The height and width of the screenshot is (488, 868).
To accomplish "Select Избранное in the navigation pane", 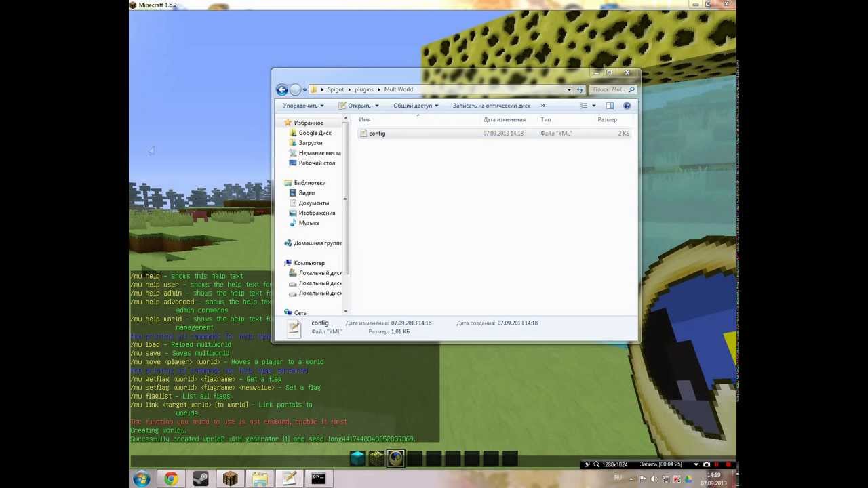I will [x=309, y=123].
